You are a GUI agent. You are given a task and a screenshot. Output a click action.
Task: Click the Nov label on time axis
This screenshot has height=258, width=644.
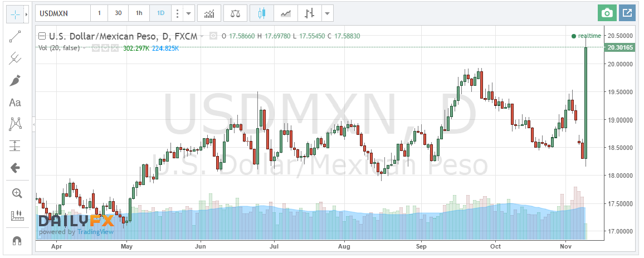(566, 246)
